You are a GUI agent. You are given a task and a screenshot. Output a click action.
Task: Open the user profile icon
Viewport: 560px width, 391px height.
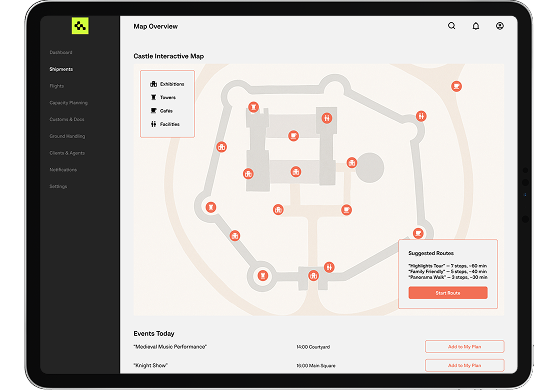(500, 26)
